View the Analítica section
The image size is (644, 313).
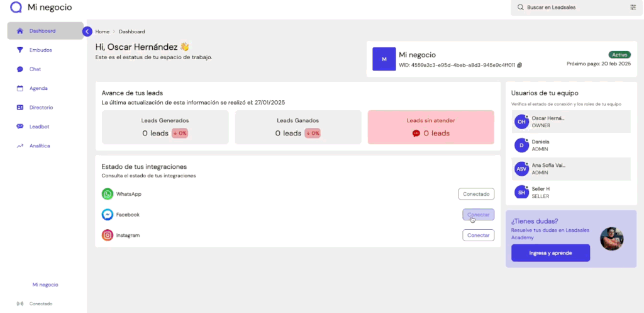point(39,145)
